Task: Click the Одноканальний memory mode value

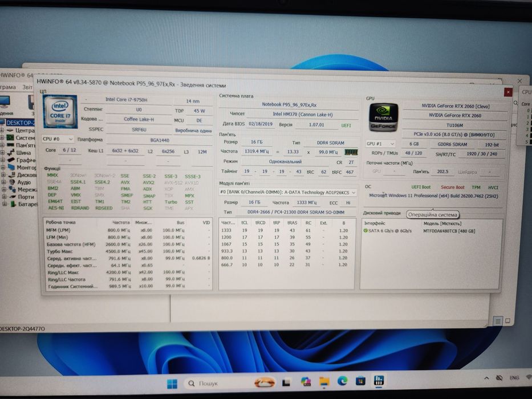Action: coord(285,162)
